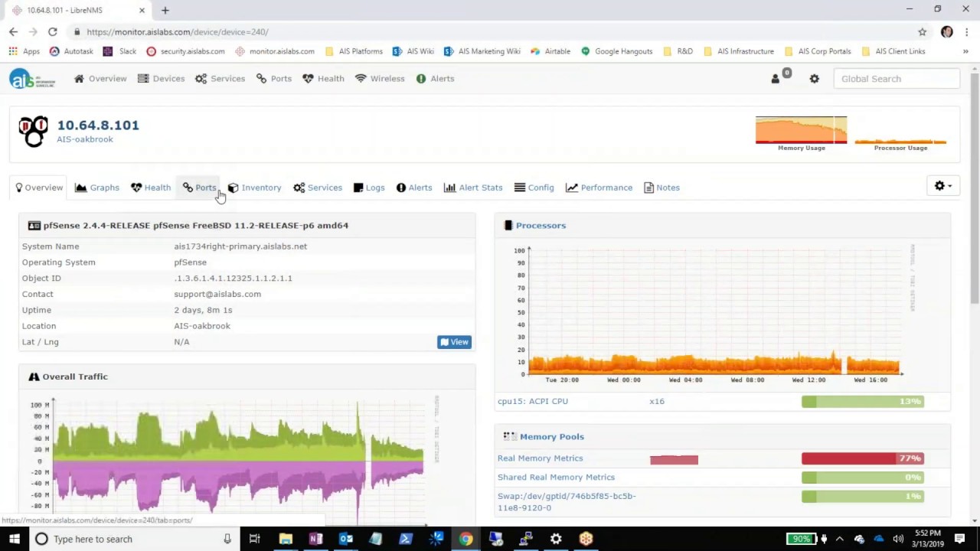Viewport: 980px width, 551px height.
Task: Click the Ports chain-link icon on the device tabs
Action: [188, 187]
